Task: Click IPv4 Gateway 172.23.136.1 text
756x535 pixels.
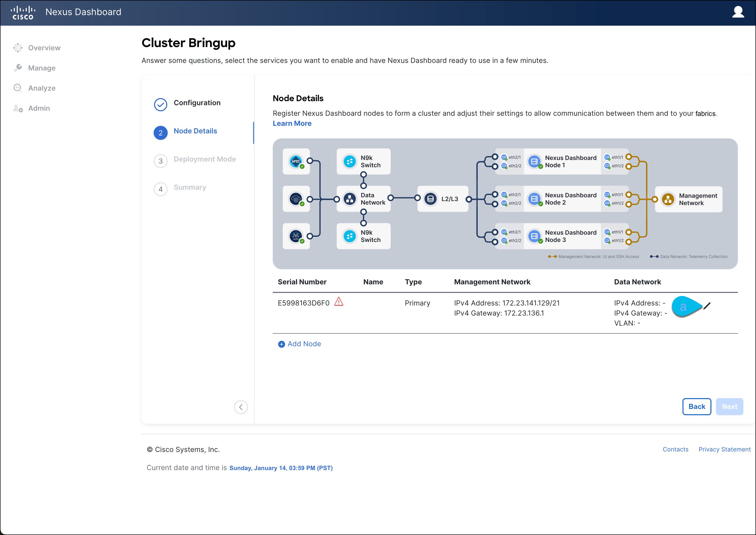Action: point(499,313)
